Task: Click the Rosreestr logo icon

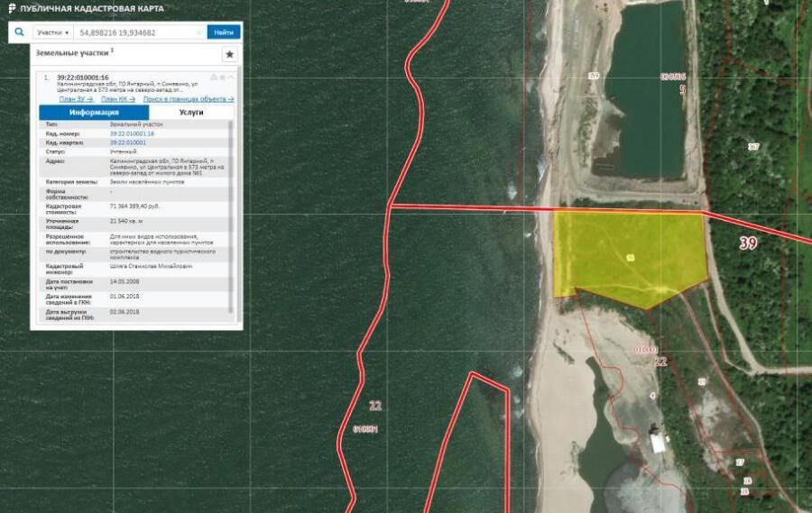Action: 12,8
